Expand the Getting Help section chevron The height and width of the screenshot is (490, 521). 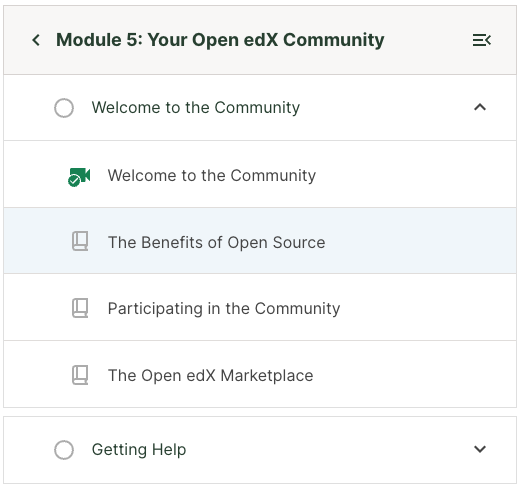pyautogui.click(x=480, y=449)
